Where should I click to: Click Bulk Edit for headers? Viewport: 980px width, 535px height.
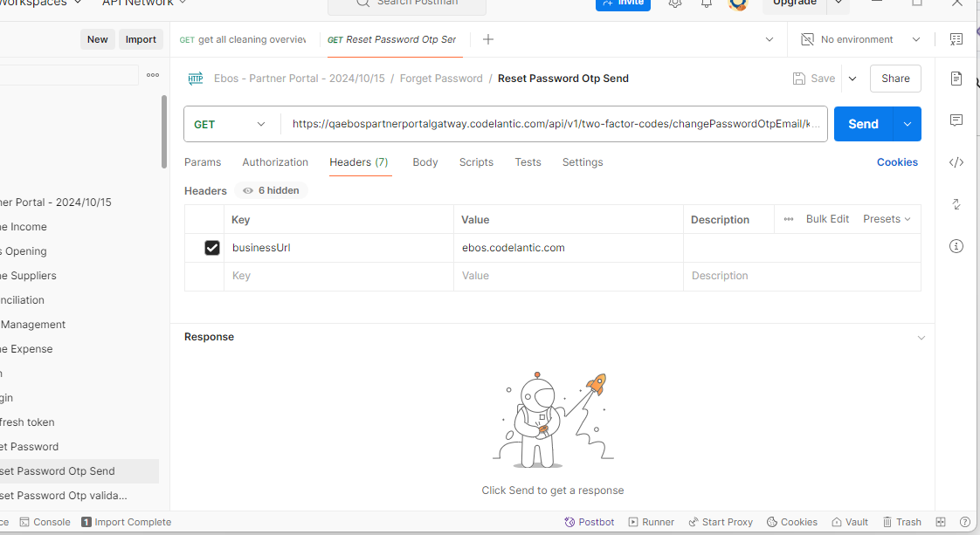click(827, 219)
